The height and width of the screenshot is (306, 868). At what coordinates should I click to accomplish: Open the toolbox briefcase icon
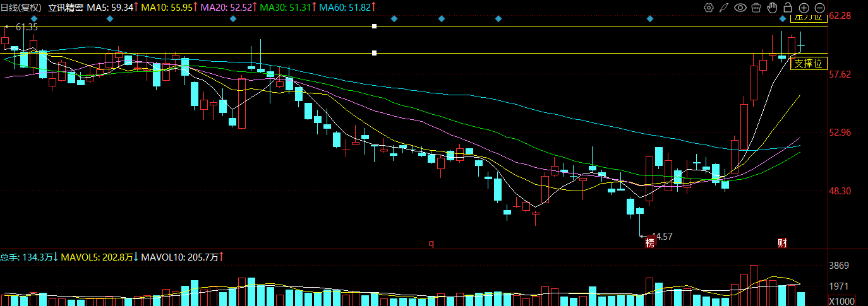pos(756,8)
